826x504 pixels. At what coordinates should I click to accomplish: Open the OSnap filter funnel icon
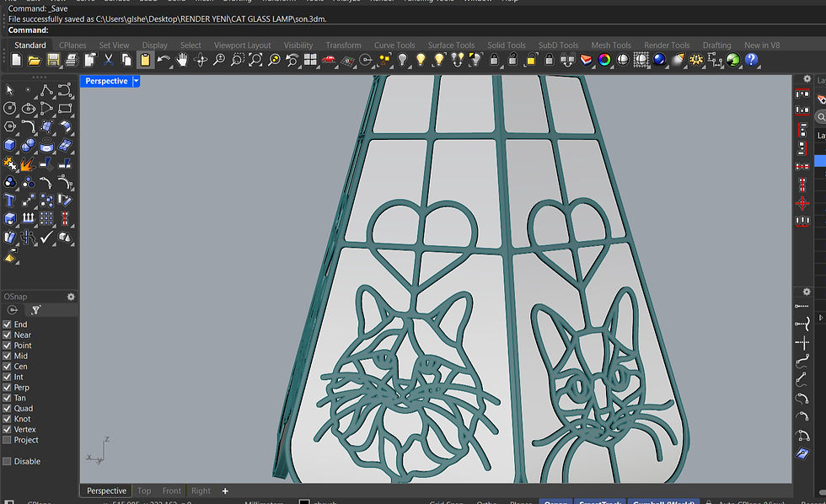point(35,310)
